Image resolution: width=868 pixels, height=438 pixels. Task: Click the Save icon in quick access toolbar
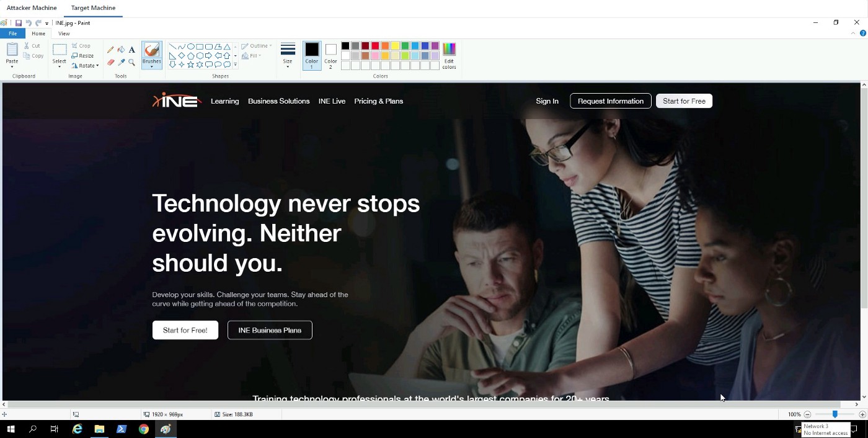point(19,23)
